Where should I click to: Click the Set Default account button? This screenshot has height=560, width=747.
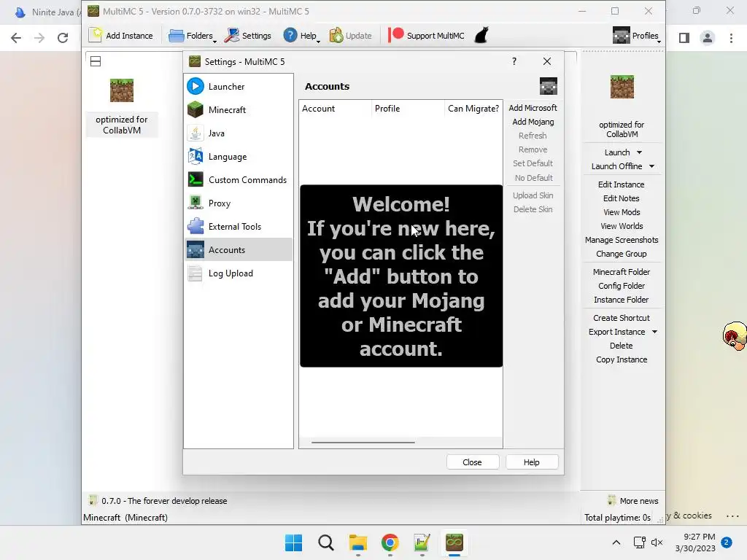533,163
